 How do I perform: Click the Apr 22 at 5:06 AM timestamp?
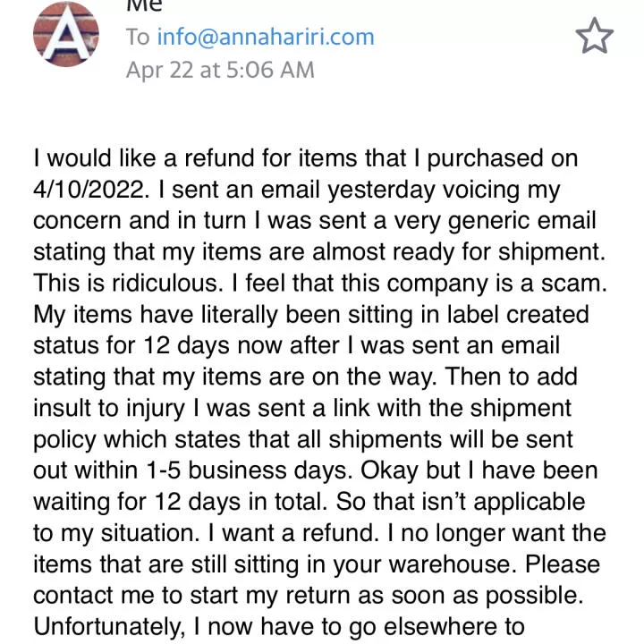[x=220, y=70]
